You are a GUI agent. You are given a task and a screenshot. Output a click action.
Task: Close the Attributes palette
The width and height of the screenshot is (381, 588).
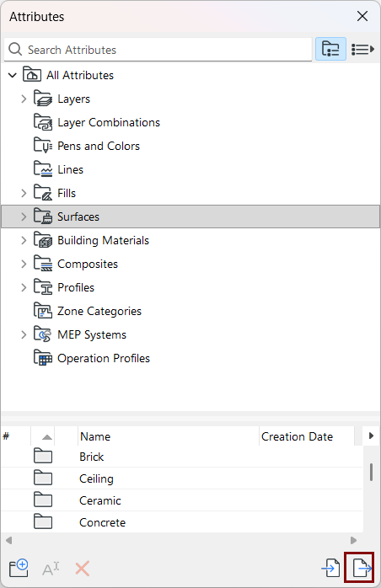(x=362, y=16)
